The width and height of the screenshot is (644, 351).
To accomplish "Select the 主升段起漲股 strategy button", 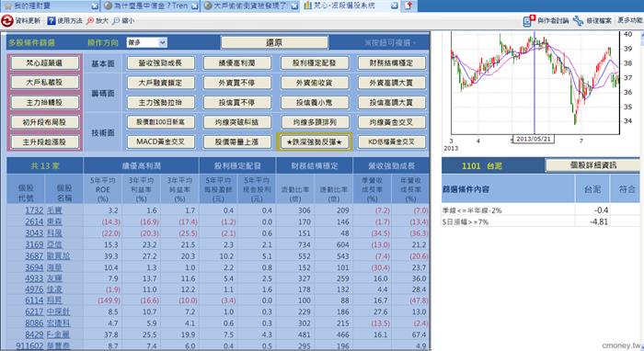I will [44, 142].
